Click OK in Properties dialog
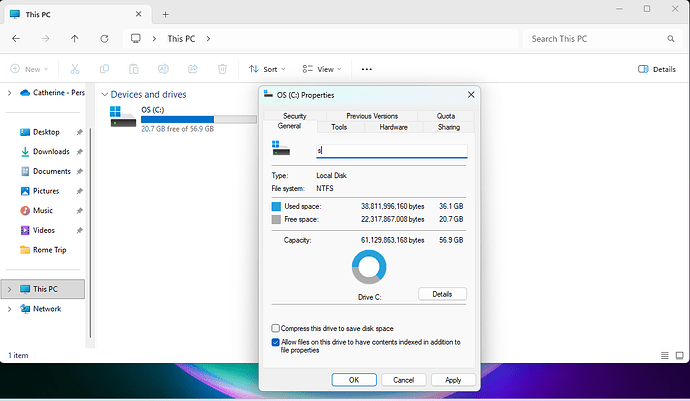 pyautogui.click(x=354, y=380)
